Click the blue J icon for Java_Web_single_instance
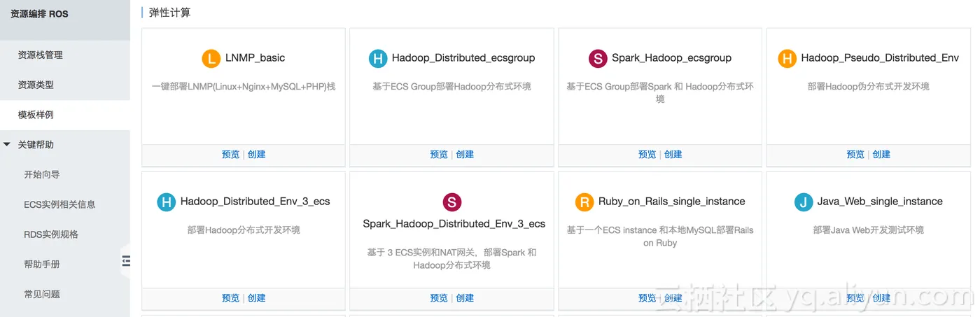The image size is (980, 317). pos(804,202)
